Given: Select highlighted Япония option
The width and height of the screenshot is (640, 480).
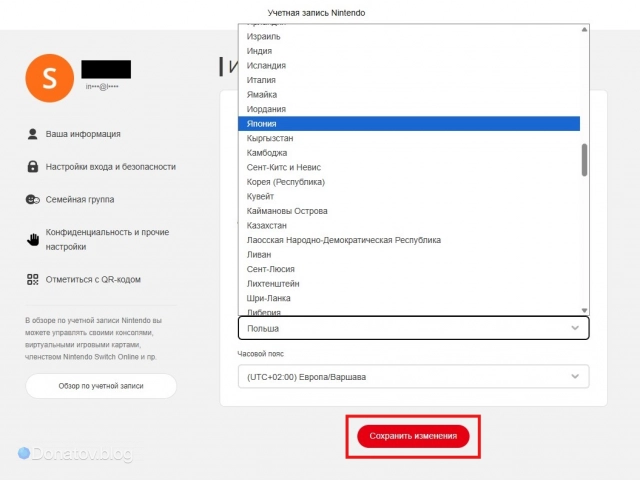Looking at the screenshot, I should [409, 124].
